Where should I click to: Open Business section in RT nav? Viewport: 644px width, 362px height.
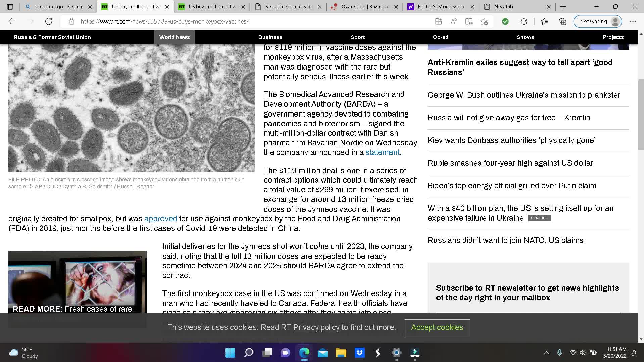[x=270, y=37]
